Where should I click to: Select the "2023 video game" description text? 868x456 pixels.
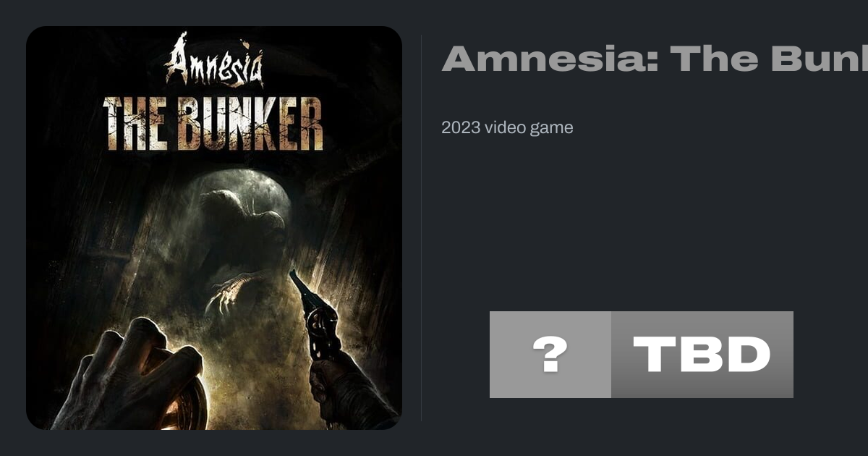pyautogui.click(x=507, y=128)
